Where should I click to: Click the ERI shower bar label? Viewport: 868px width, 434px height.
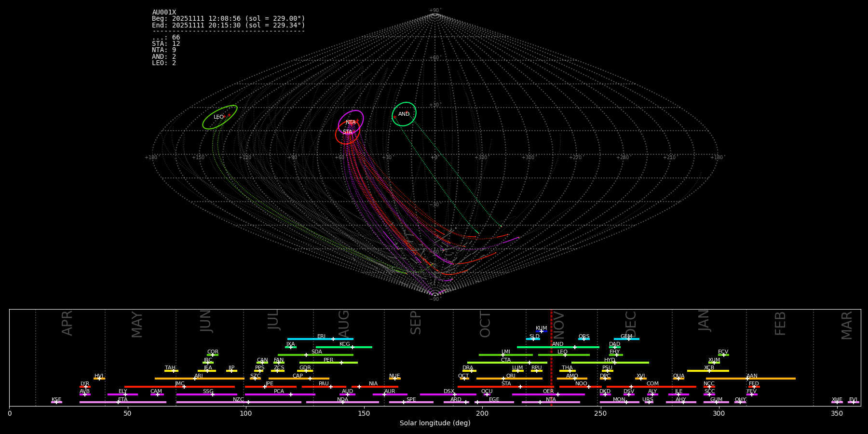[x=321, y=337]
